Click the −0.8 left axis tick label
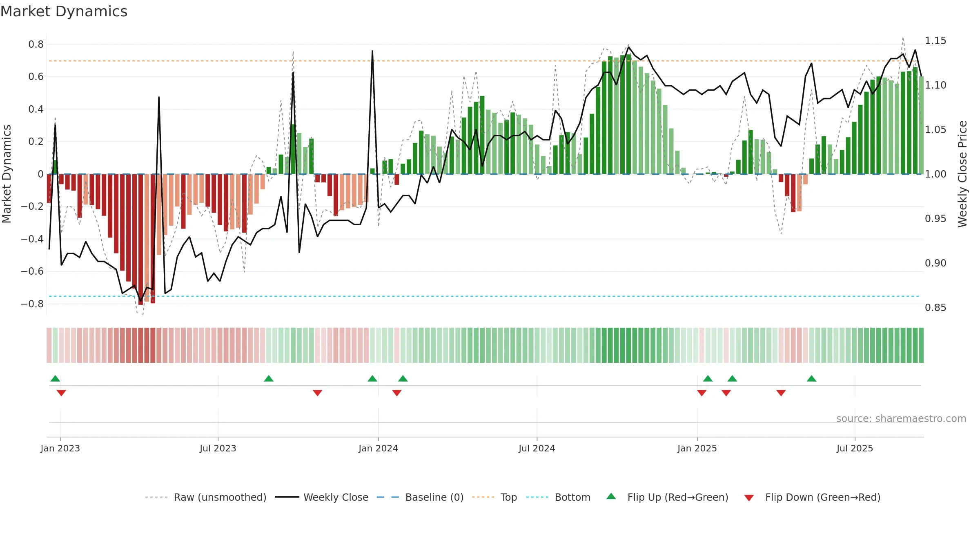 [32, 304]
